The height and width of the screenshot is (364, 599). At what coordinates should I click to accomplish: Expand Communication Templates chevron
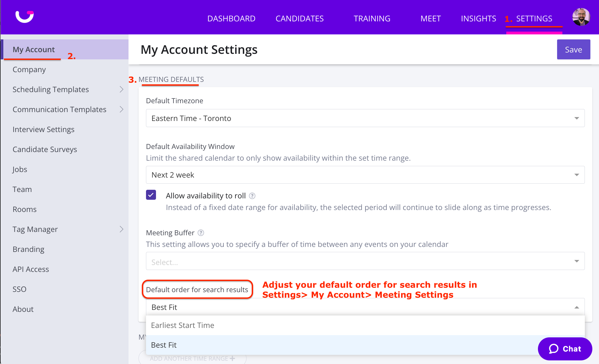[x=121, y=109]
